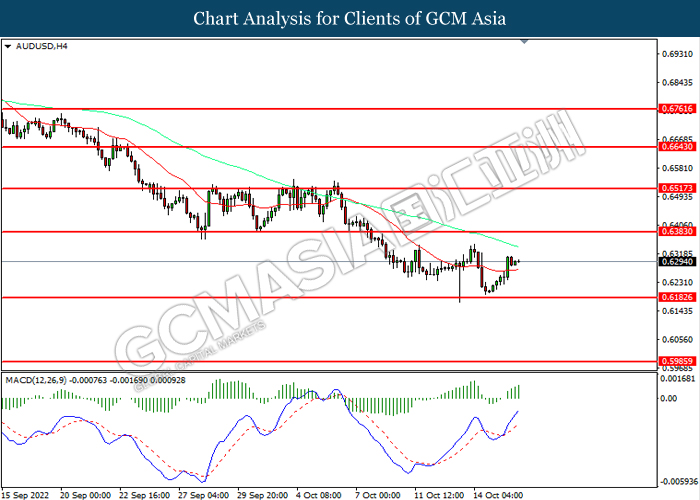
Task: Click the 0.62310 price axis value
Action: pyautogui.click(x=678, y=283)
